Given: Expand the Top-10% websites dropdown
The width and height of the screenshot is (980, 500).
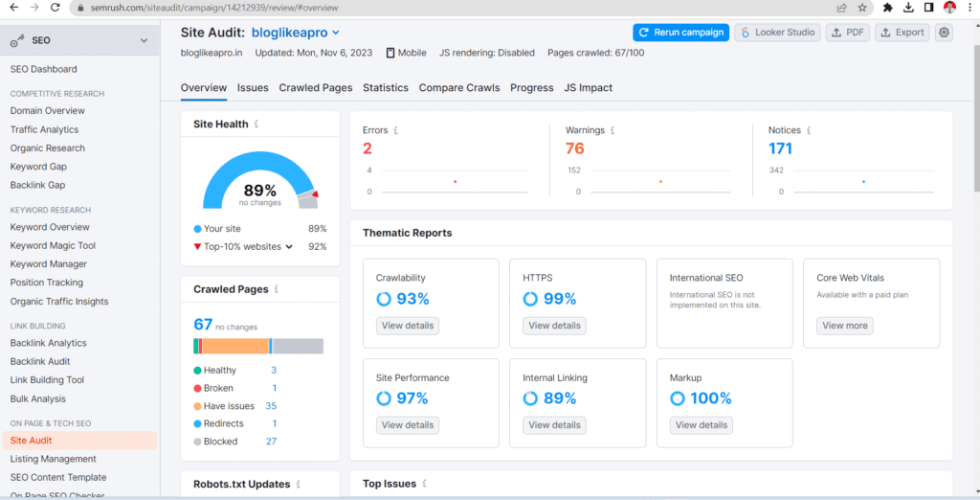Looking at the screenshot, I should pyautogui.click(x=289, y=246).
